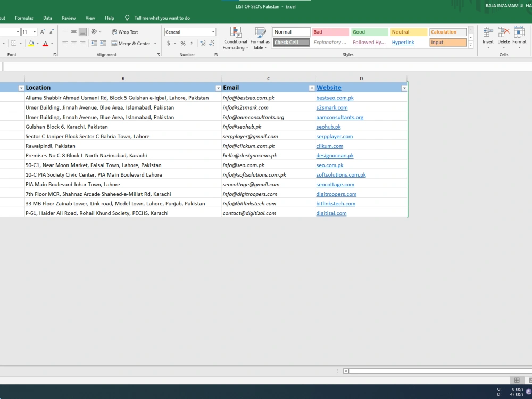
Task: Open Font settings dialog launcher
Action: (55, 55)
